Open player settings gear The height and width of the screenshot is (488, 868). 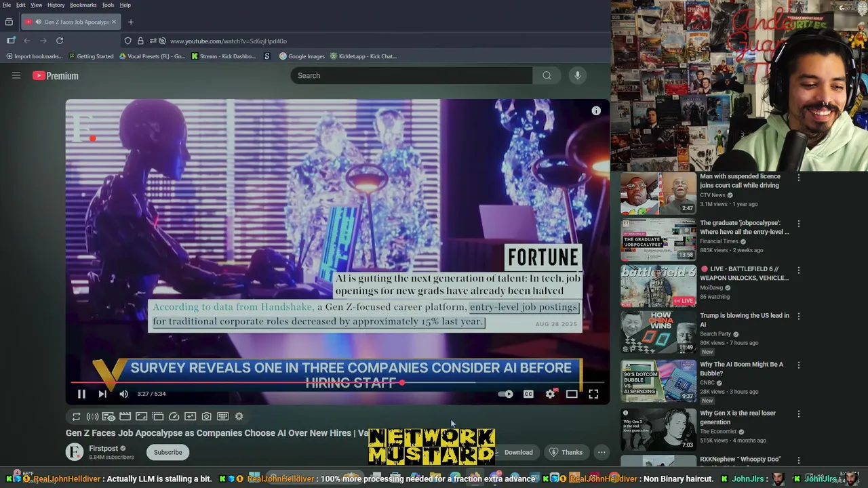point(550,394)
